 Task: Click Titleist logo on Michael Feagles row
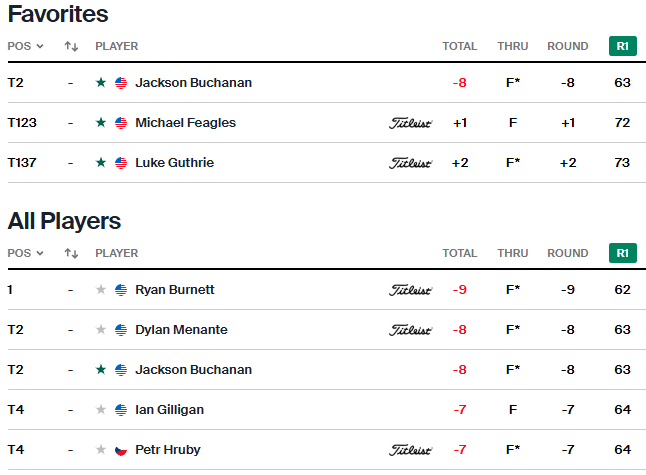(x=410, y=123)
